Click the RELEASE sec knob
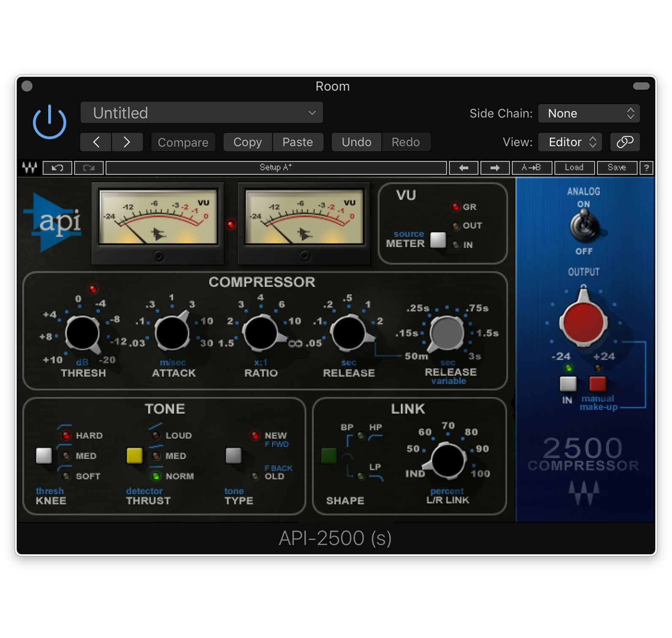Viewport: 672px width, 638px height. 349,333
